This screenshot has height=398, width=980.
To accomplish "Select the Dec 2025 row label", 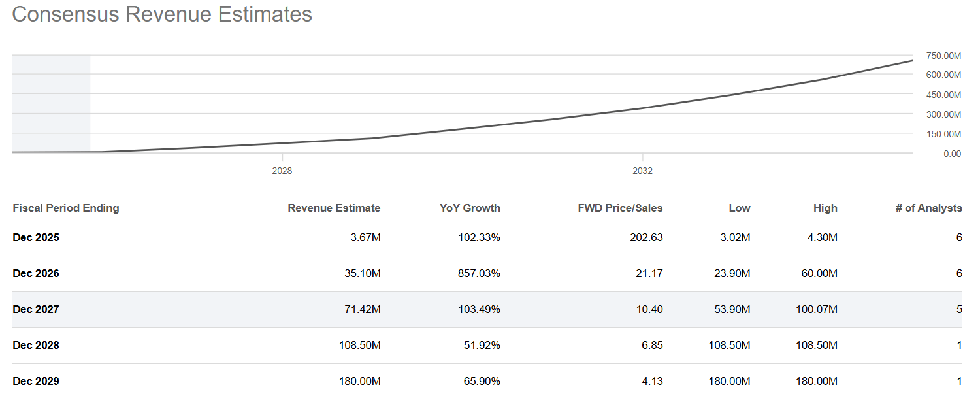I will pyautogui.click(x=35, y=237).
